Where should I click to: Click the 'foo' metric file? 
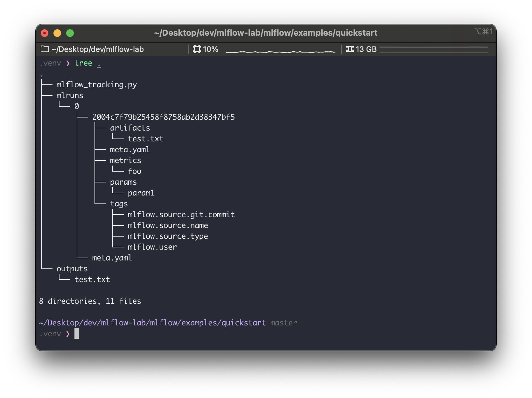135,171
